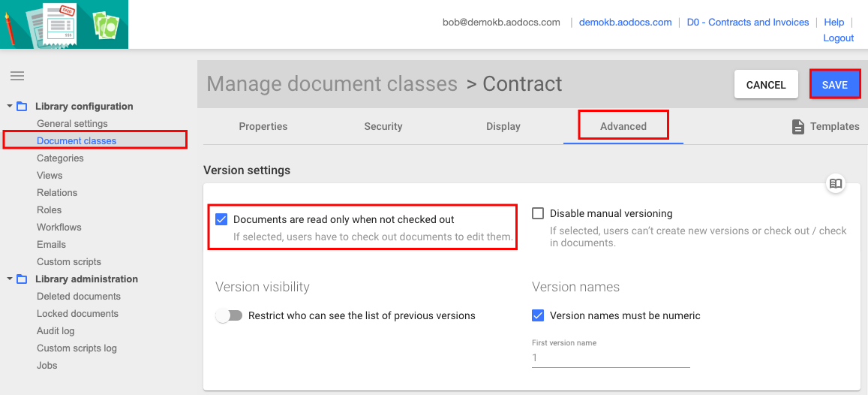Click the hamburger menu icon
Viewport: 868px width, 395px height.
coord(17,76)
